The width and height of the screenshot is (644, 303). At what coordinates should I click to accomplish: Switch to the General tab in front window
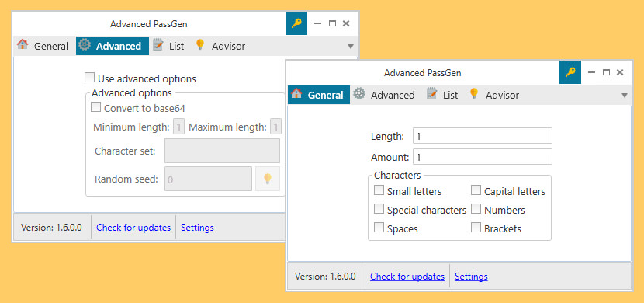319,95
